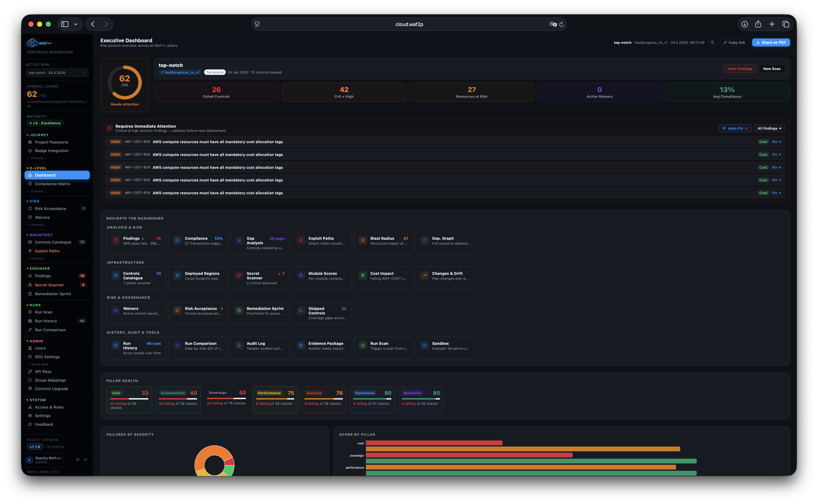Image resolution: width=818 pixels, height=504 pixels.
Task: Click the API Keys key icon
Action: click(x=30, y=372)
